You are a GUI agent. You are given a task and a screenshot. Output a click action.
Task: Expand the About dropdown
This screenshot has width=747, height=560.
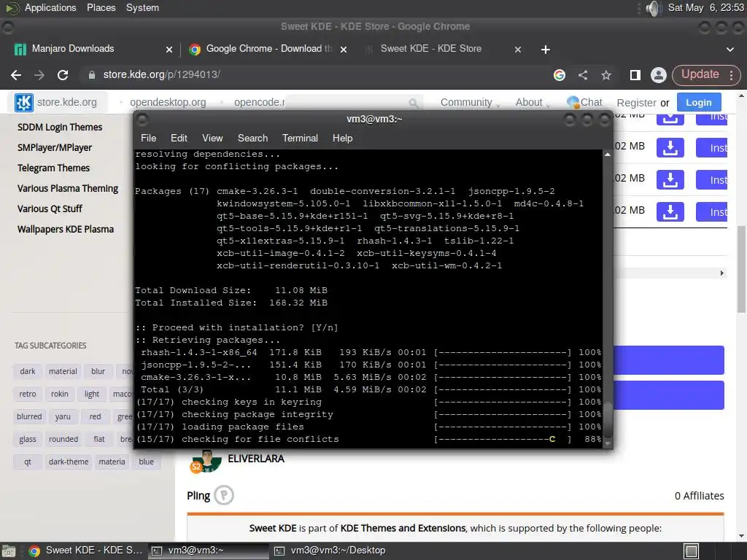[533, 102]
